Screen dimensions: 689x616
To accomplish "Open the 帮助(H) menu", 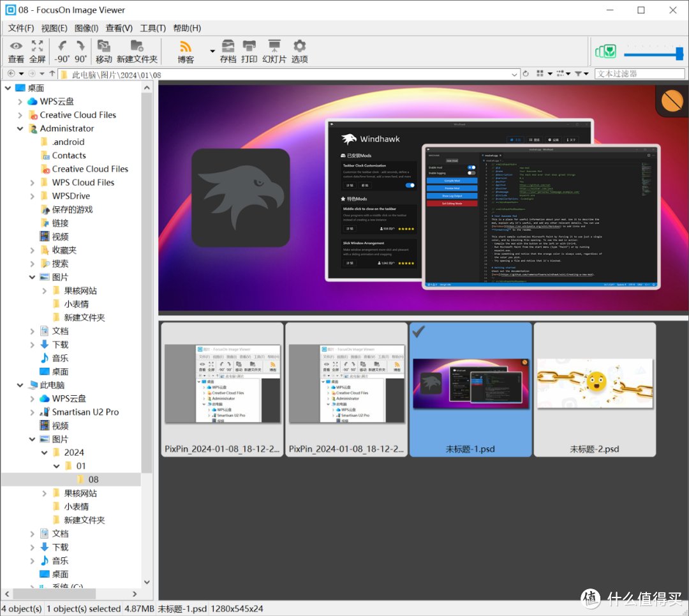I will (x=187, y=27).
